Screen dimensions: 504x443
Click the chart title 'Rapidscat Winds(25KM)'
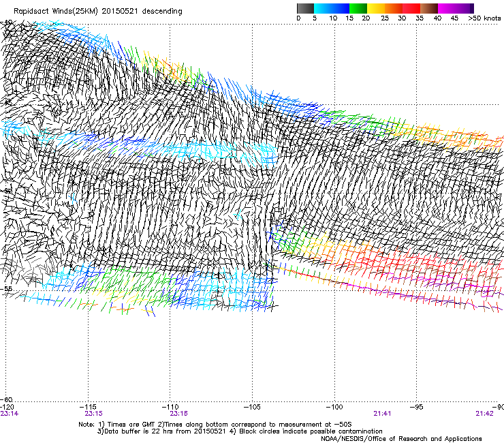56,12
